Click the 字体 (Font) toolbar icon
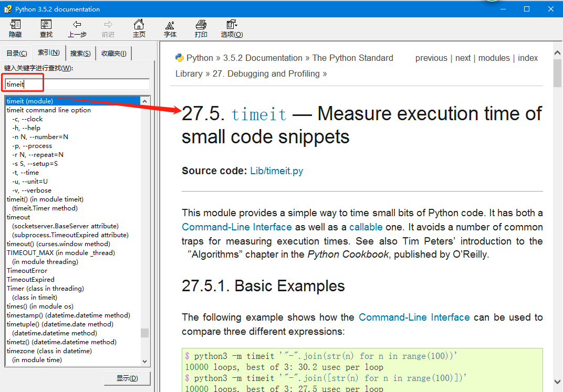Viewport: 563px width, 392px height. tap(170, 25)
